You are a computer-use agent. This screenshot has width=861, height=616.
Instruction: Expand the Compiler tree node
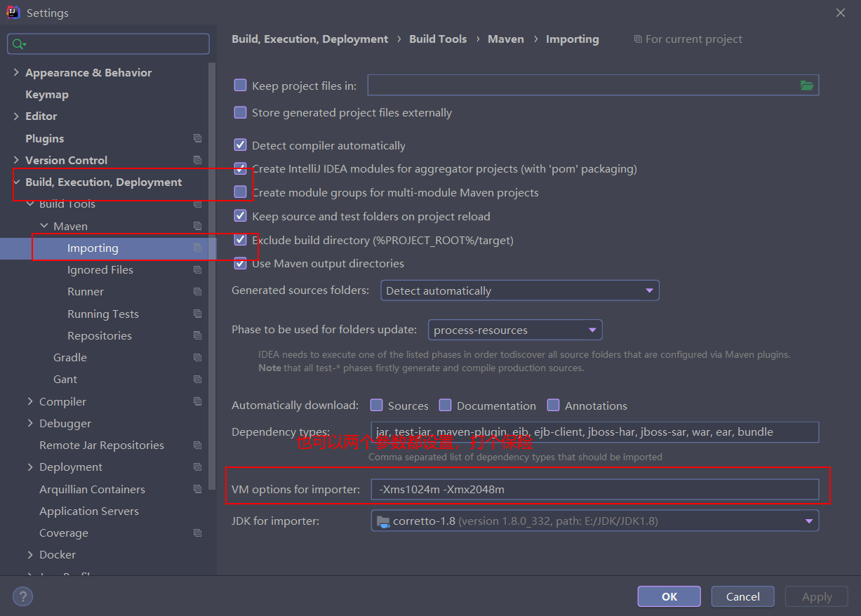[30, 401]
